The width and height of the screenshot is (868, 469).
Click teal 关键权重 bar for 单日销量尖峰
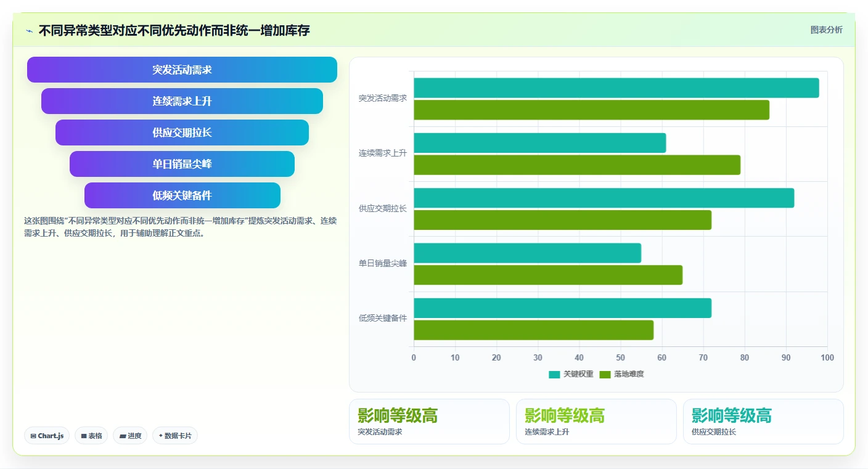click(528, 253)
